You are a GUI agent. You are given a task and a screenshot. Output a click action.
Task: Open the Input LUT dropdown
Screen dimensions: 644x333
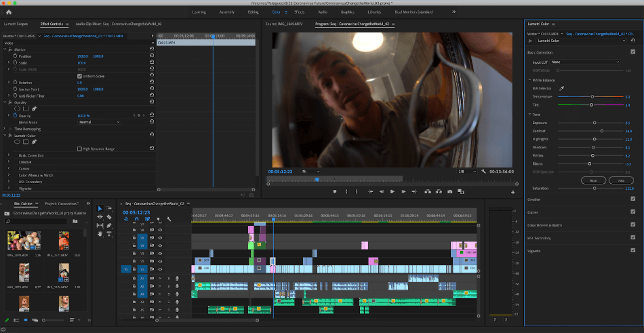pos(585,62)
